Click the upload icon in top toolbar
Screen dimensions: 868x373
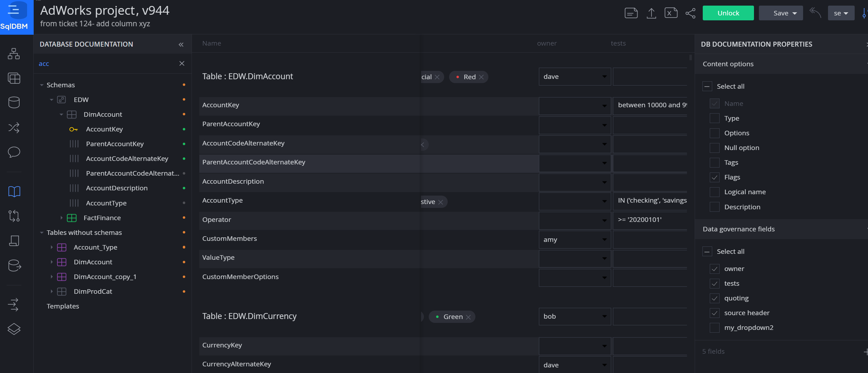tap(651, 13)
